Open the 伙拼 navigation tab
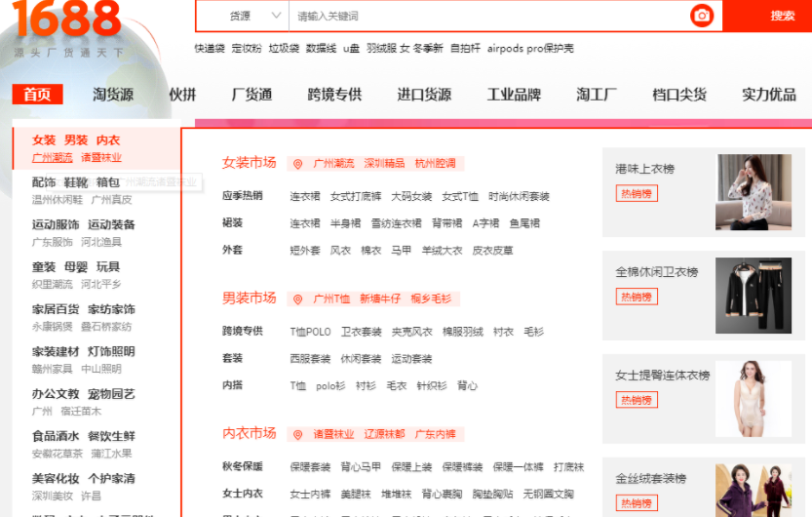The image size is (812, 517). (182, 95)
